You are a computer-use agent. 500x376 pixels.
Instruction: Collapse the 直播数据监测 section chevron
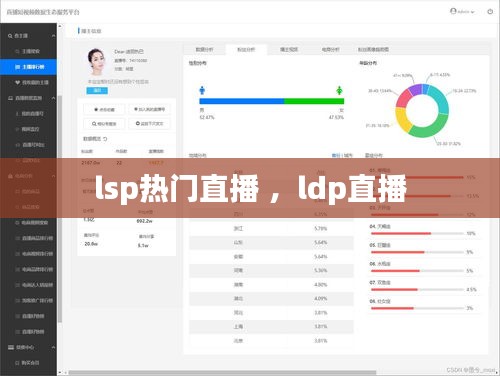53,98
